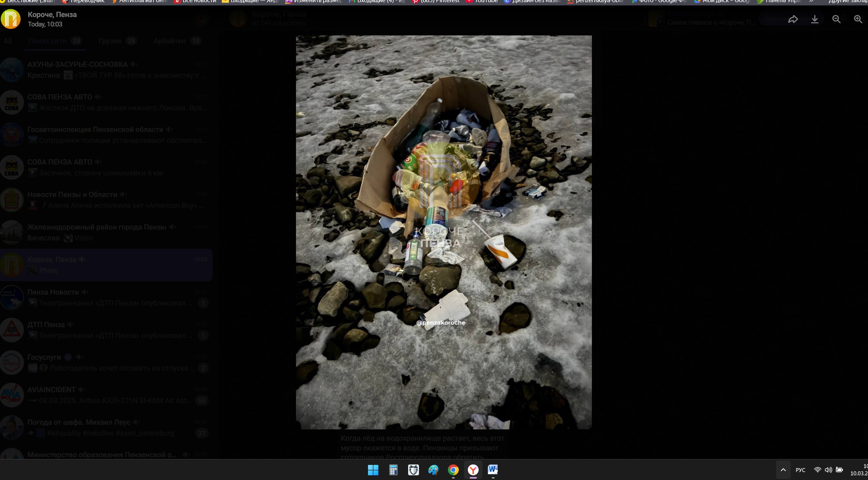Open Calculator from the taskbar
The image size is (868, 480).
click(x=393, y=470)
